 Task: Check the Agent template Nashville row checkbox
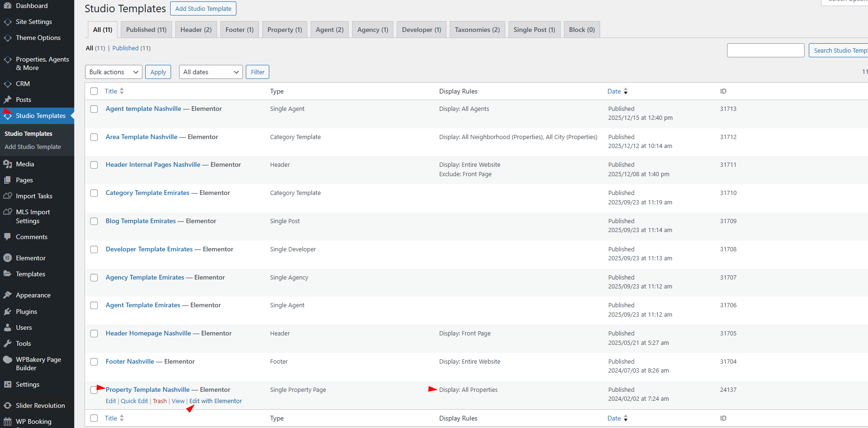[x=94, y=109]
